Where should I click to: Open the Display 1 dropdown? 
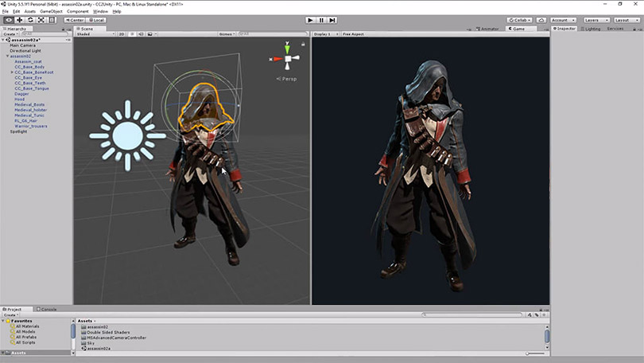tap(326, 34)
